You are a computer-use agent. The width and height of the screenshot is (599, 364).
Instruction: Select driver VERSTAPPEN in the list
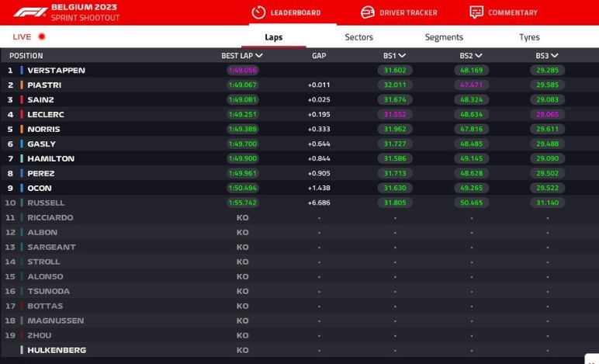(56, 71)
